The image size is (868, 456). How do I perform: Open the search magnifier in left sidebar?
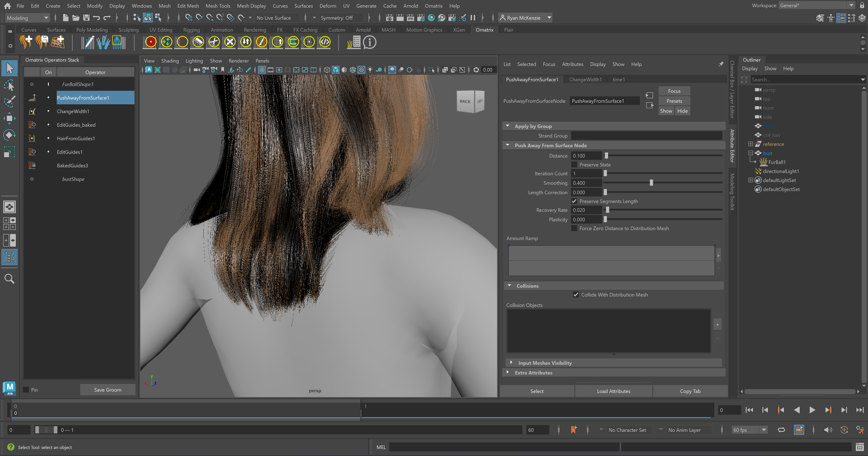(x=9, y=278)
